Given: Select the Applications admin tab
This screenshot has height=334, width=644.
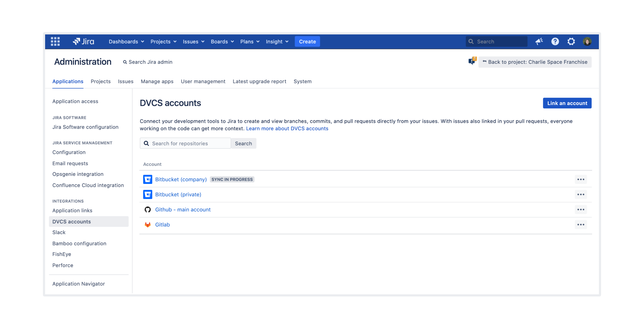Looking at the screenshot, I should (68, 81).
